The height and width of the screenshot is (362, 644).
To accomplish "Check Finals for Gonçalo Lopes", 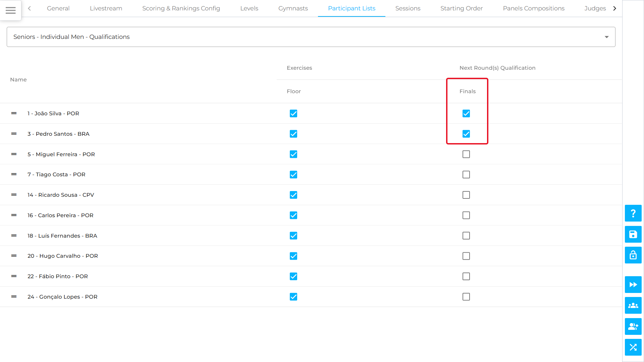I will click(x=466, y=297).
